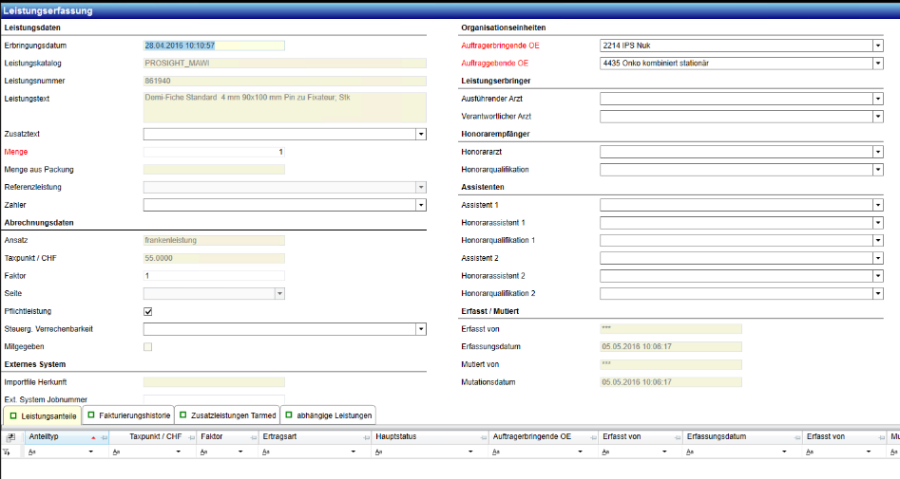Viewport: 900px width, 479px height.
Task: Click the Faktor input field
Action: [214, 276]
